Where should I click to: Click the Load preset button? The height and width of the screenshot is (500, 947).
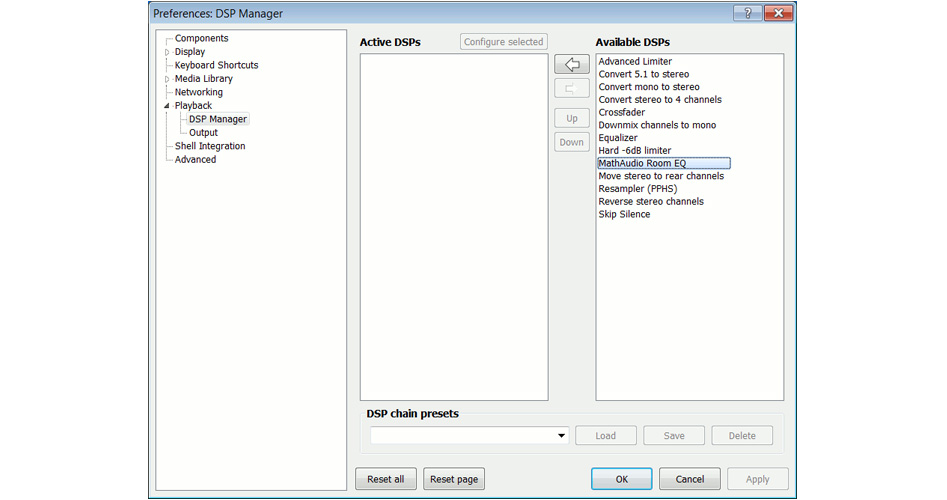[606, 435]
